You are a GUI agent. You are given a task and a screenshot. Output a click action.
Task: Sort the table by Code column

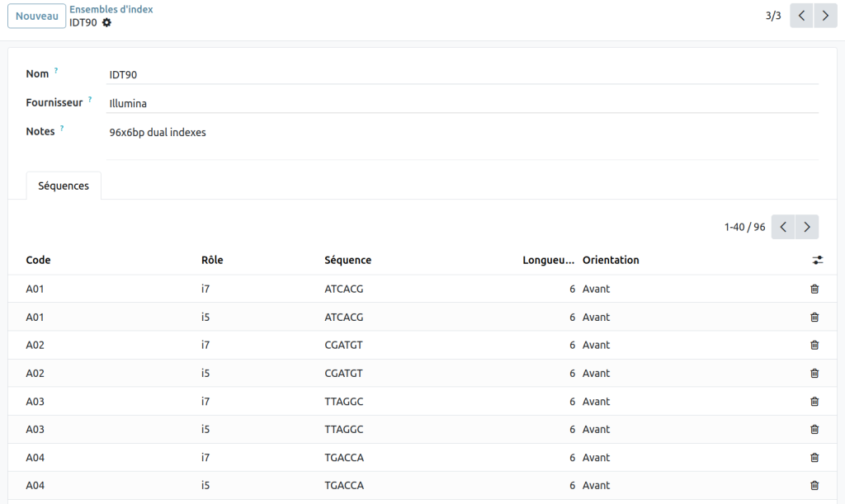click(39, 260)
